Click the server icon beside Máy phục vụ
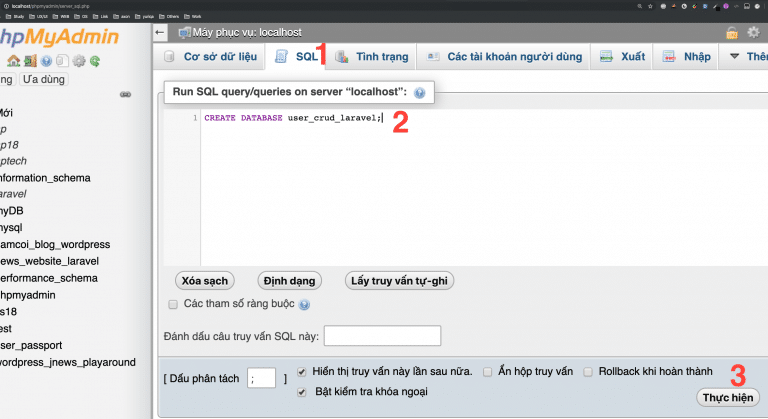This screenshot has width=768, height=419. pos(184,33)
